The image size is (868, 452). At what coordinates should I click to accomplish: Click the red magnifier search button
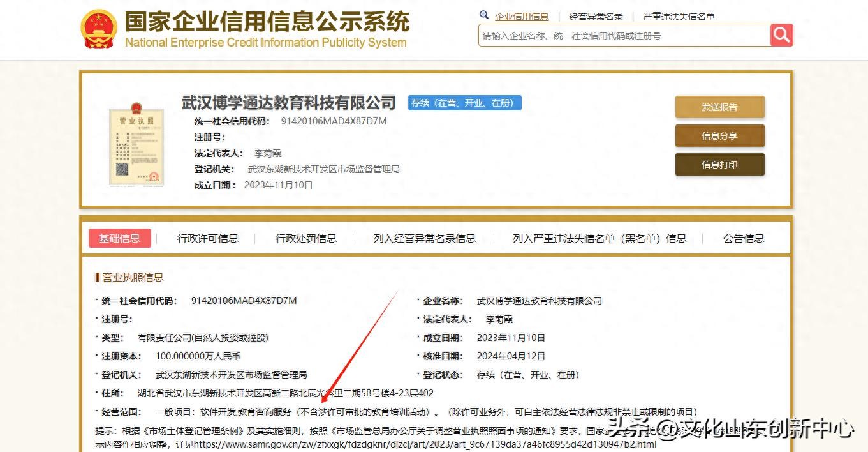click(x=781, y=35)
